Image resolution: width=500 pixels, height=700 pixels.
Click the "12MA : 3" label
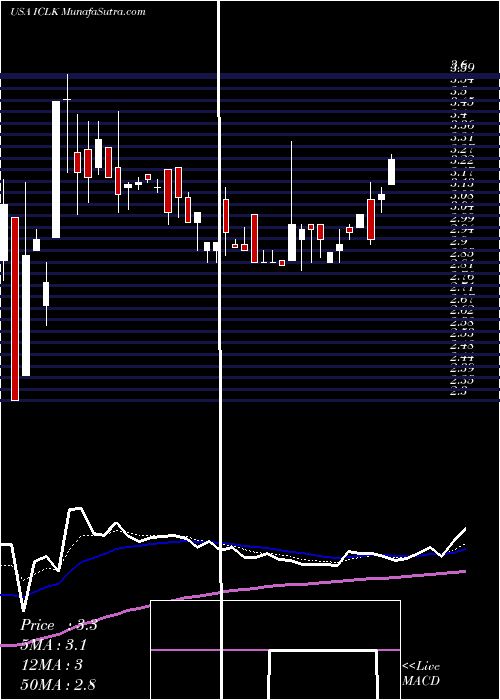(x=54, y=665)
